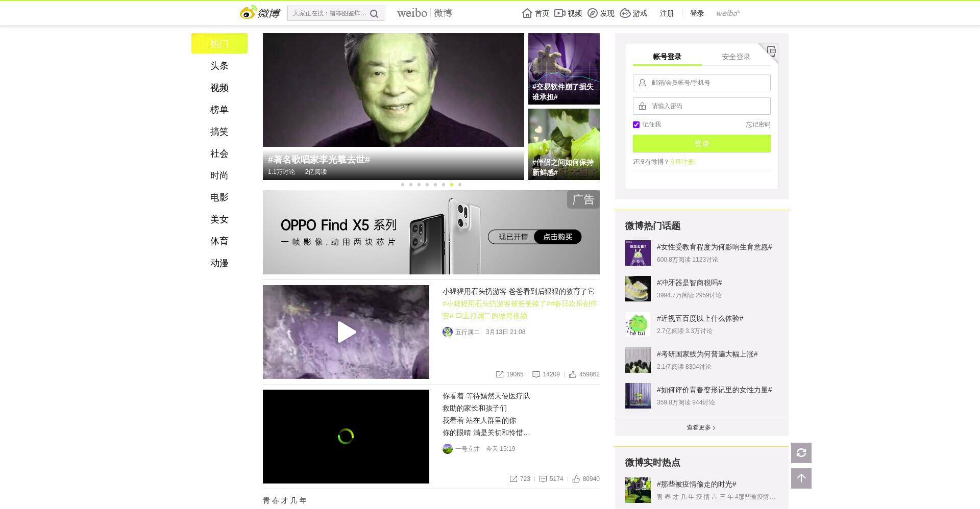Expand 查看更多 hot topics
This screenshot has height=509, width=980.
[x=701, y=427]
